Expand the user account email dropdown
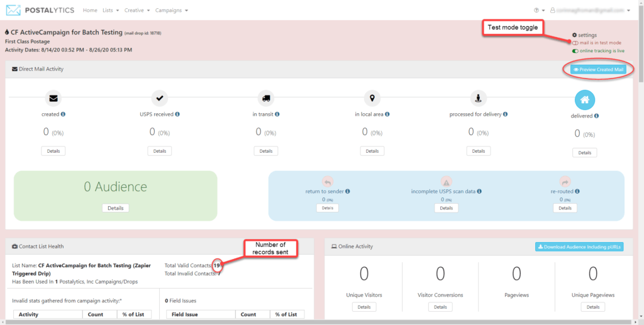Image resolution: width=644 pixels, height=325 pixels. click(590, 10)
